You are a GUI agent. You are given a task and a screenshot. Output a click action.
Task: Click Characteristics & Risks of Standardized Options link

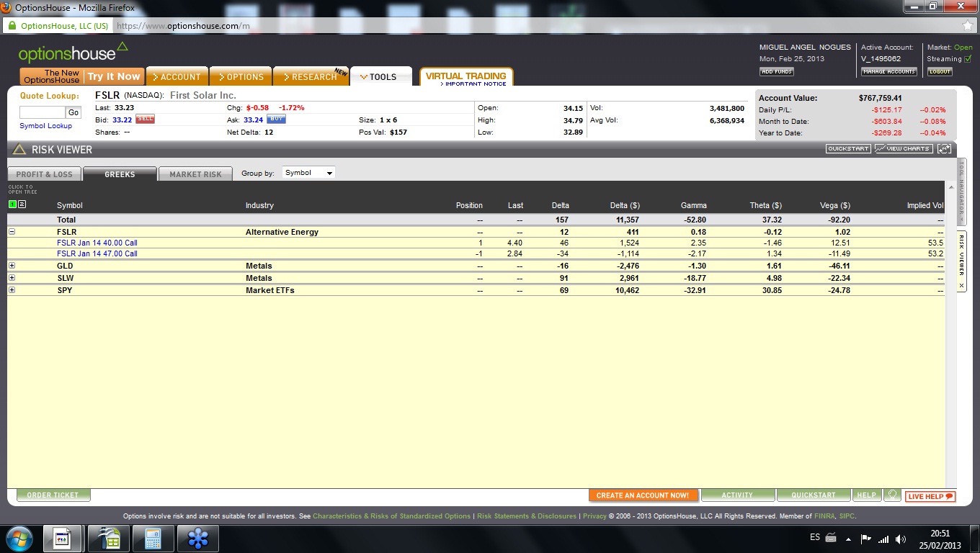tap(391, 516)
